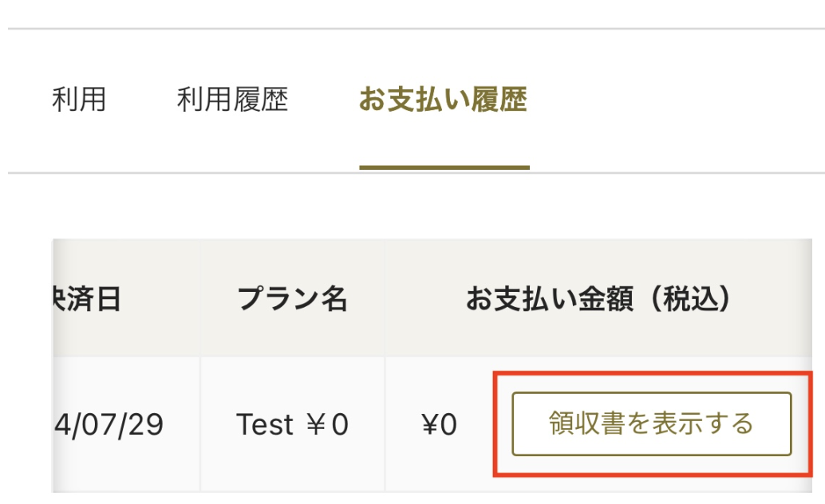Click the gold underline beneath お支払い履歴

[444, 167]
